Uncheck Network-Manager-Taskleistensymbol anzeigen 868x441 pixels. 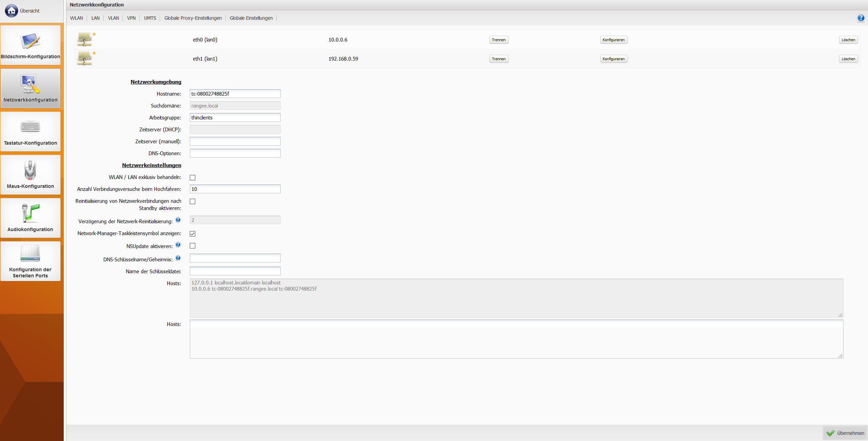point(193,234)
